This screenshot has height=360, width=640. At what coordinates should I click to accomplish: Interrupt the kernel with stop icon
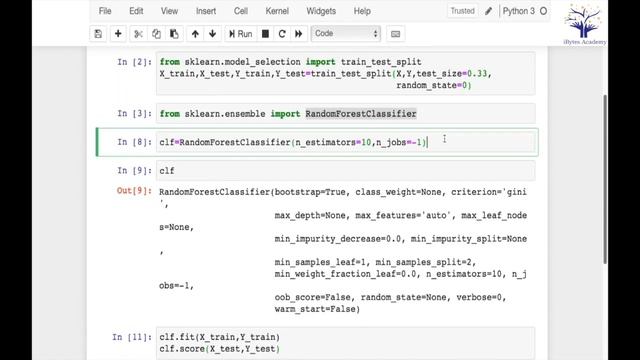[x=265, y=34]
